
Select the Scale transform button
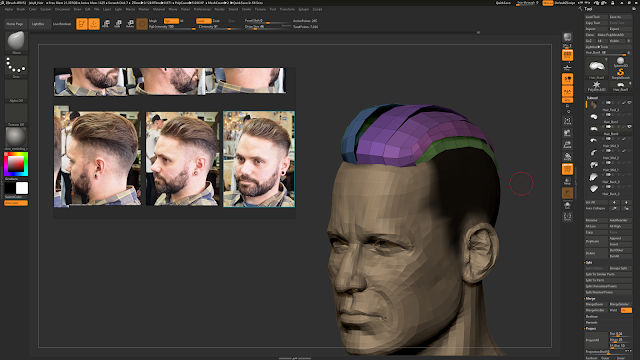pos(118,24)
